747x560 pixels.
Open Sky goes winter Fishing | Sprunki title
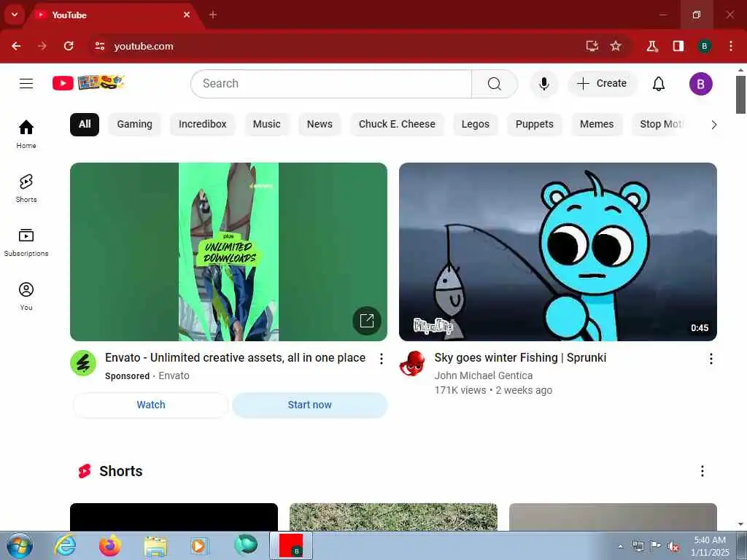(520, 357)
